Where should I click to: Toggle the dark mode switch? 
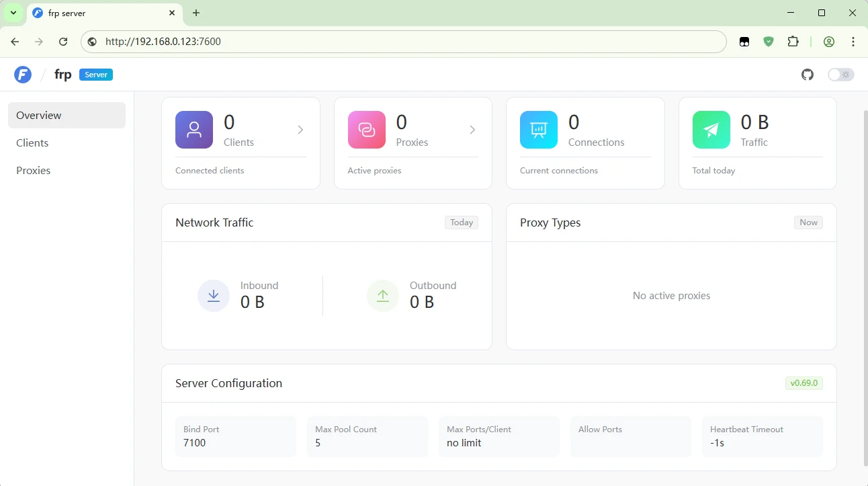click(x=840, y=75)
